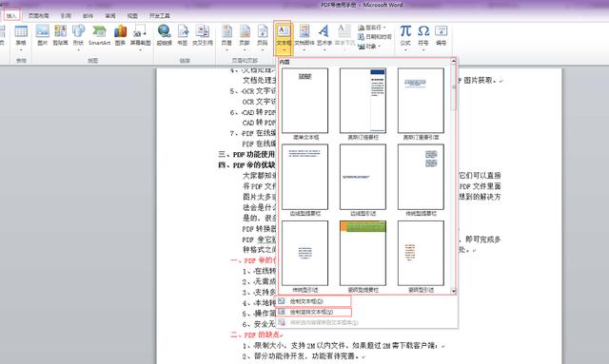Screen dimensions: 609x364
Task: Open the arrow next to 对象
Action: (x=379, y=47)
